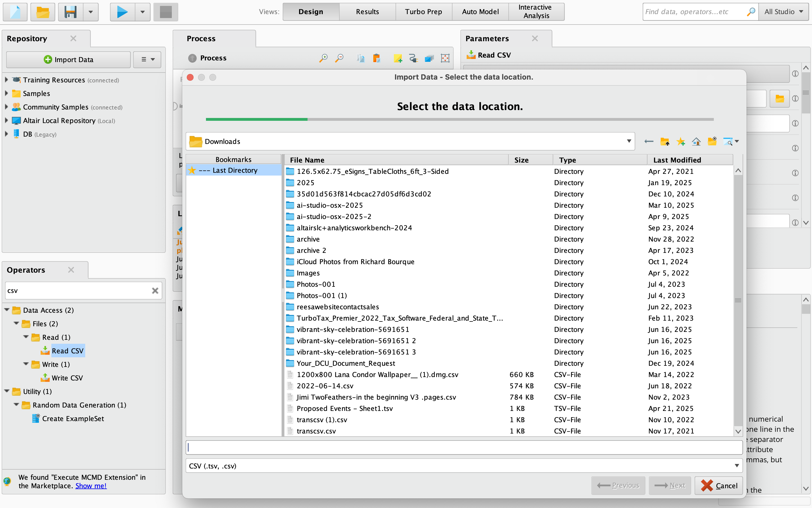Zoom out on the process canvas

click(339, 58)
